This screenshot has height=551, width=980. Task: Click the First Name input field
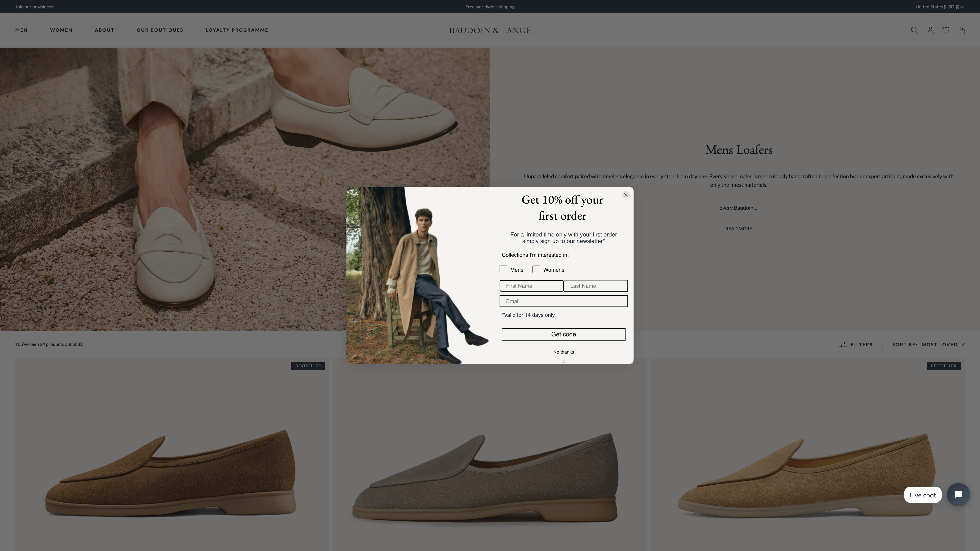532,286
